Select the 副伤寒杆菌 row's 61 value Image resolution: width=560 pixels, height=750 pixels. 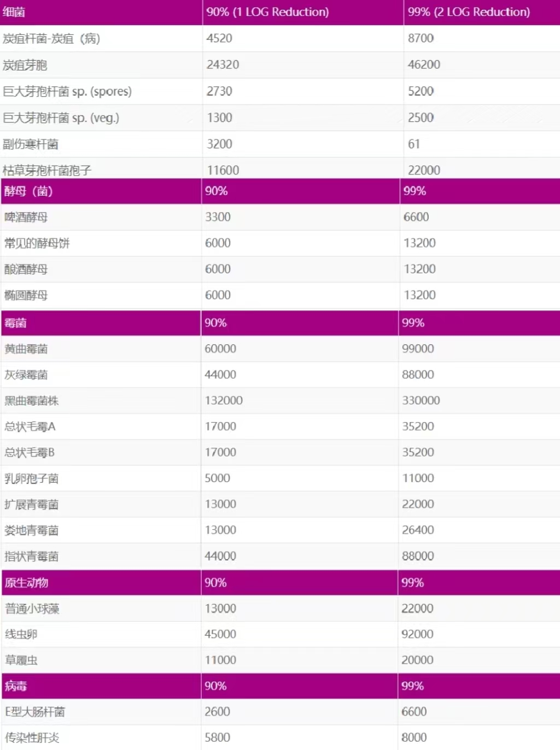(414, 144)
